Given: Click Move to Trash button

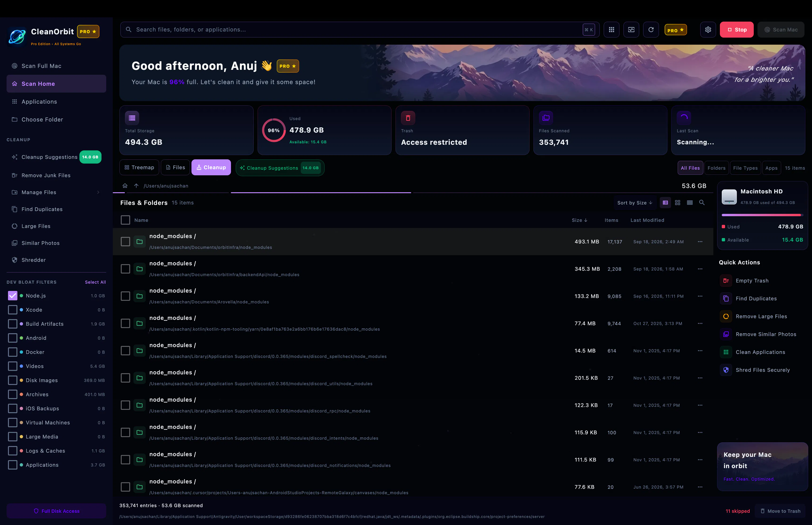Looking at the screenshot, I should (780, 511).
